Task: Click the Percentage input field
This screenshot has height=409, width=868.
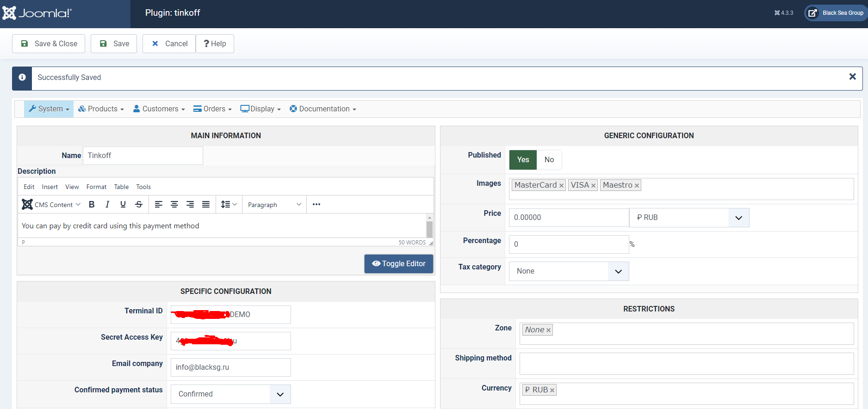Action: (569, 244)
